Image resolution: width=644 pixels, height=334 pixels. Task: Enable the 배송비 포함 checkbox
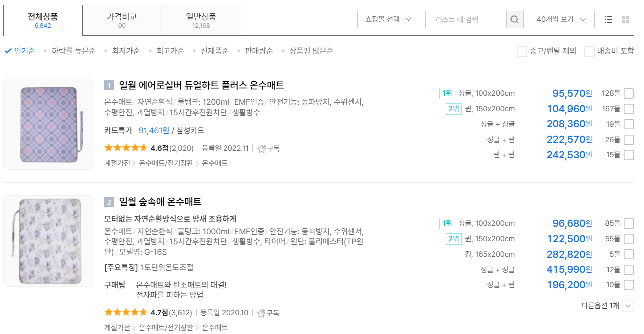pyautogui.click(x=589, y=51)
